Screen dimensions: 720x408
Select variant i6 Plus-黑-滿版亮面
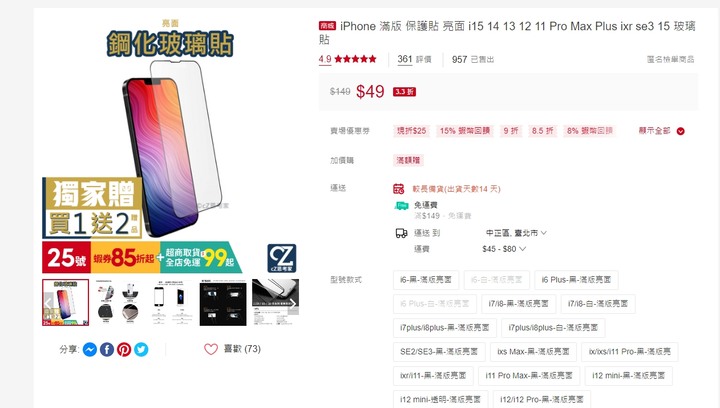point(576,280)
